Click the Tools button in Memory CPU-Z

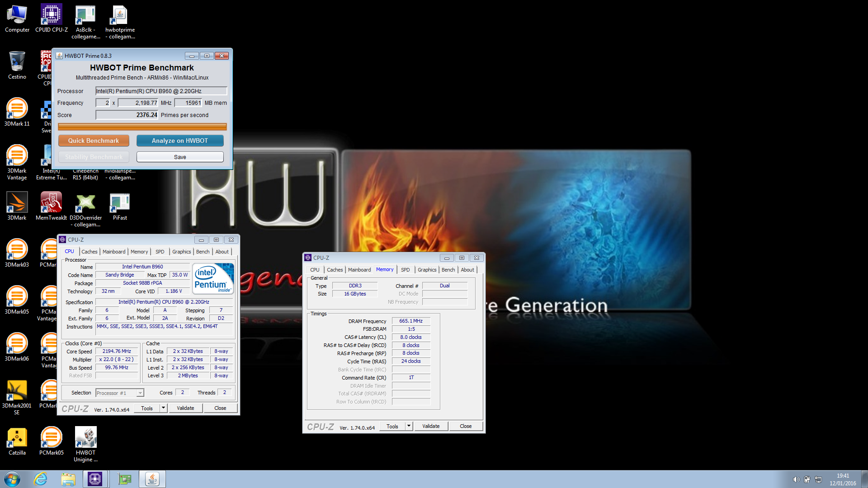coord(392,426)
